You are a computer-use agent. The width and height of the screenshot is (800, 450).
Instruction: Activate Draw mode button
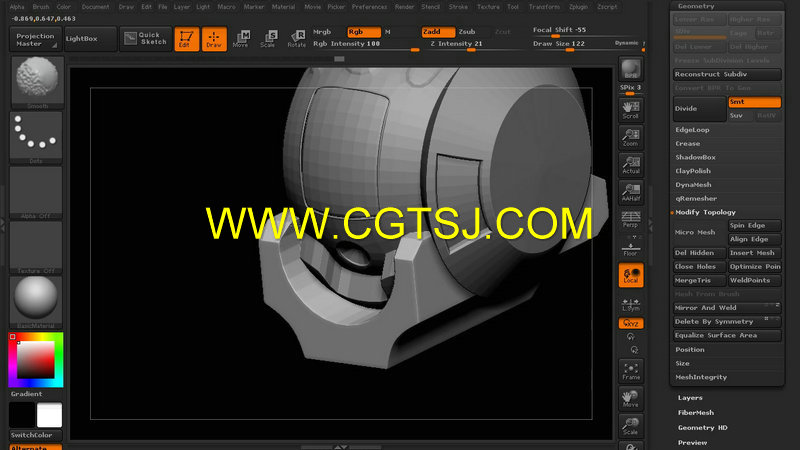pyautogui.click(x=214, y=39)
